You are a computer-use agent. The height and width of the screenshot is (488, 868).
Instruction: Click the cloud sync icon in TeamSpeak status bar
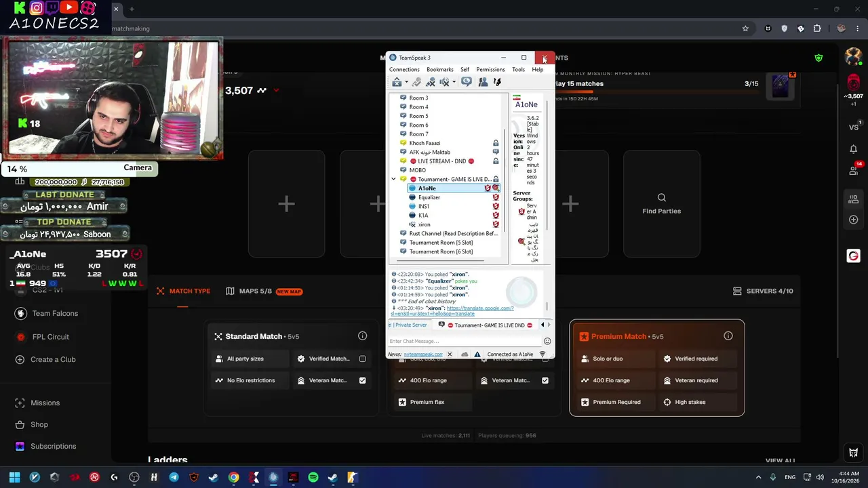[465, 354]
